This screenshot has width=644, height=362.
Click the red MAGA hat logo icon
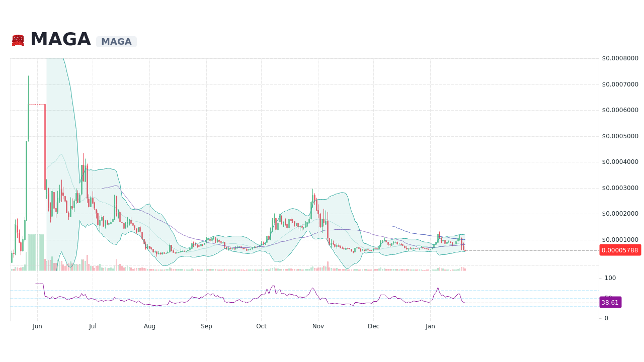point(18,40)
